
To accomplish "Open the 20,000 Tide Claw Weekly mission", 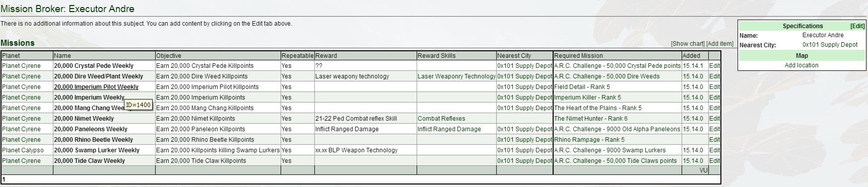I will click(x=89, y=161).
